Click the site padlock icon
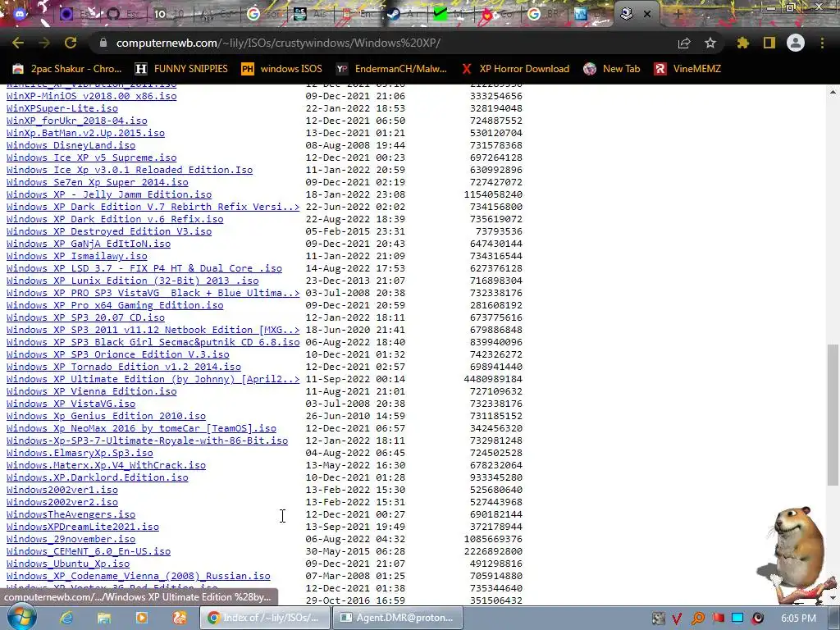This screenshot has width=840, height=630. [x=103, y=43]
